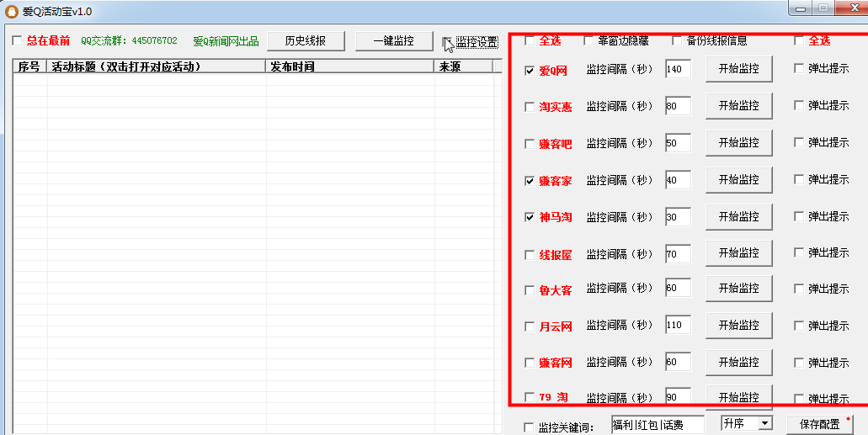Enable 弹出提示 for 淘实惠
The height and width of the screenshot is (435, 868).
799,105
